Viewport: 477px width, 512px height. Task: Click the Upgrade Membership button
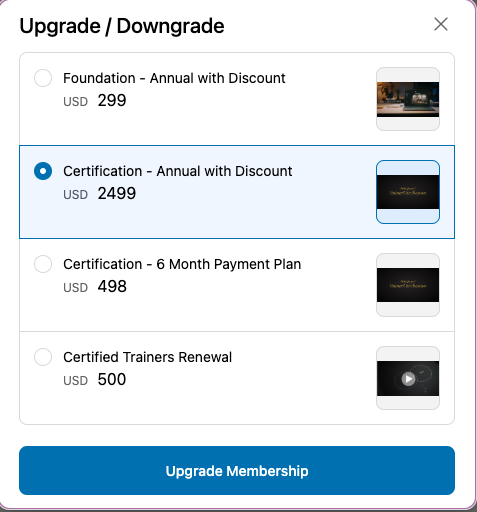pos(237,470)
